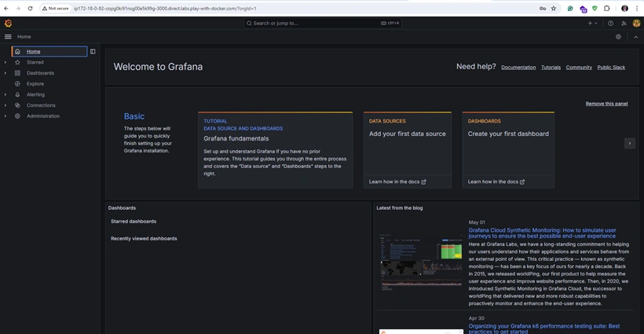Expand the Administration section arrow
The image size is (644, 334).
tap(5, 116)
